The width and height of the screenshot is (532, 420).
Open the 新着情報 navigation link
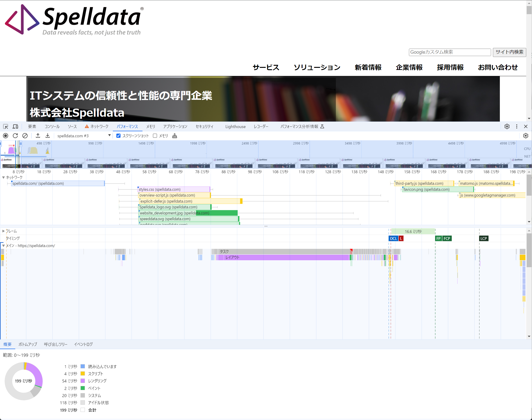368,67
